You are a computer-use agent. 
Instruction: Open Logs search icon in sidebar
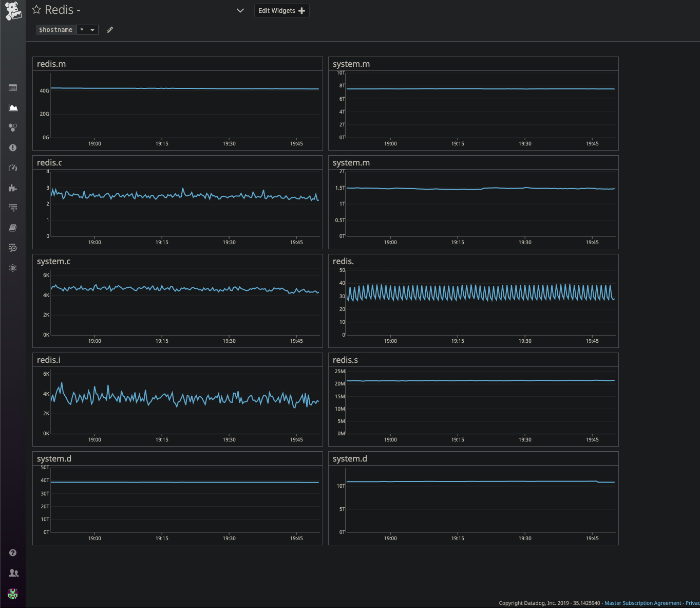click(13, 248)
